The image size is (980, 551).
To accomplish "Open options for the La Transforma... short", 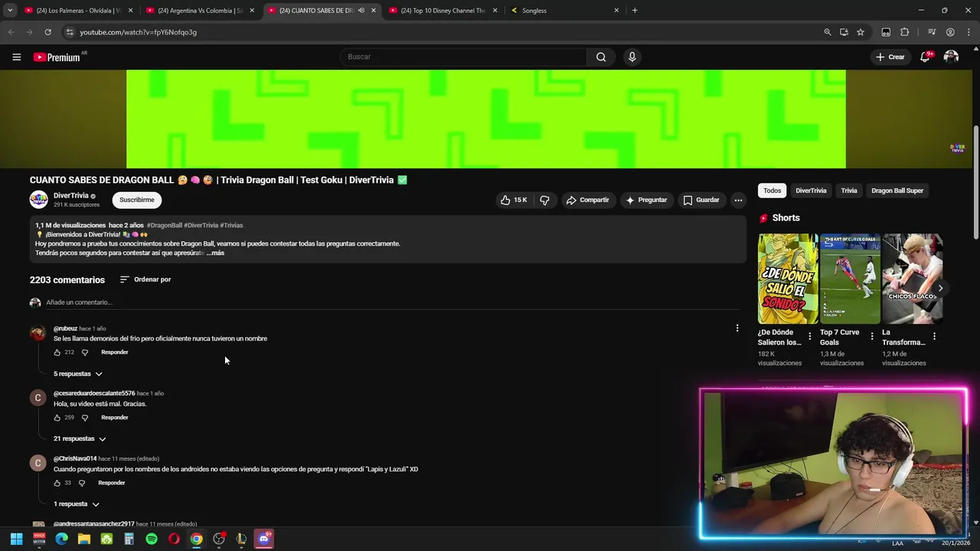I will (x=934, y=337).
